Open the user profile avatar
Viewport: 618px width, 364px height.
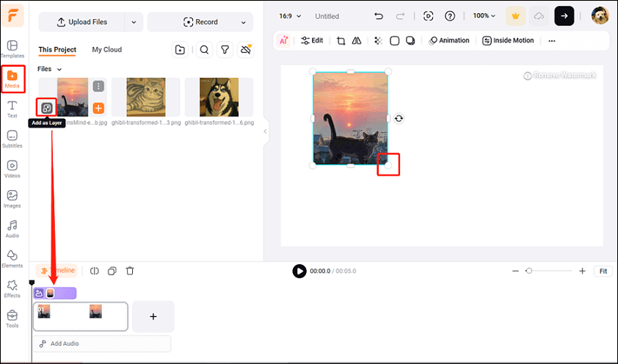(600, 15)
